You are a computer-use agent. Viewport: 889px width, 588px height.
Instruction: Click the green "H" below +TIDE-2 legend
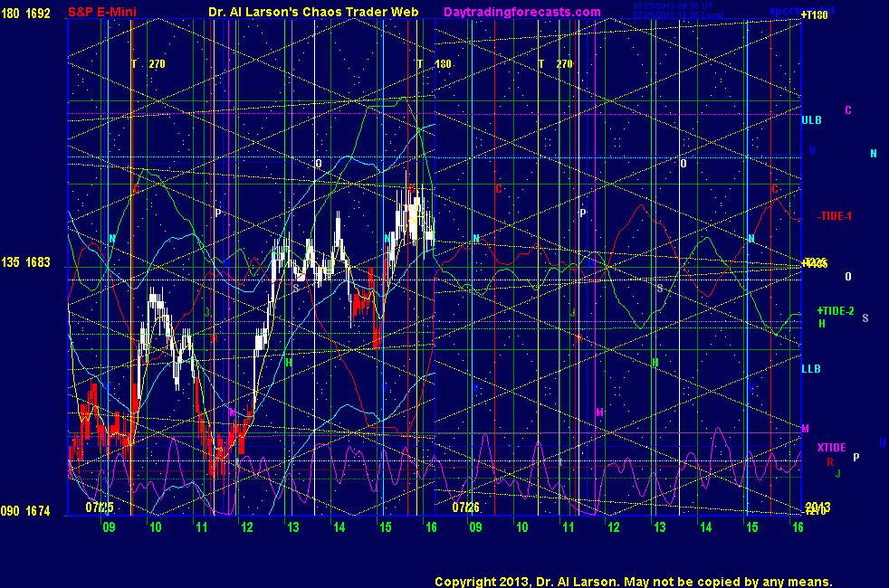pos(822,324)
